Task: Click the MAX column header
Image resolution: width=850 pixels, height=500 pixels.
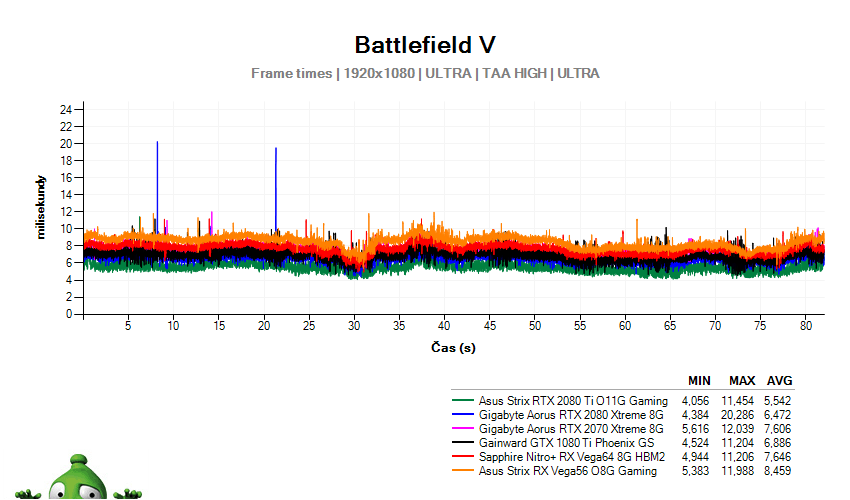Action: [x=742, y=381]
